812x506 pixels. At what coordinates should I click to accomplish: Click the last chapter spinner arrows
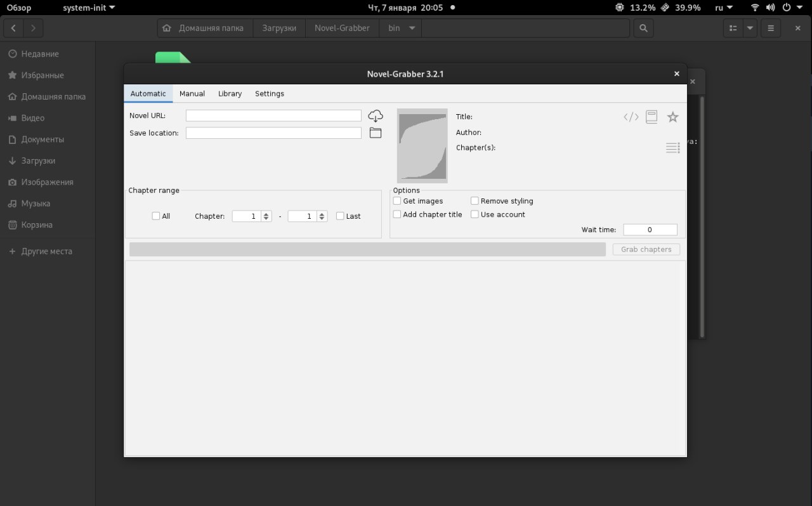point(322,216)
